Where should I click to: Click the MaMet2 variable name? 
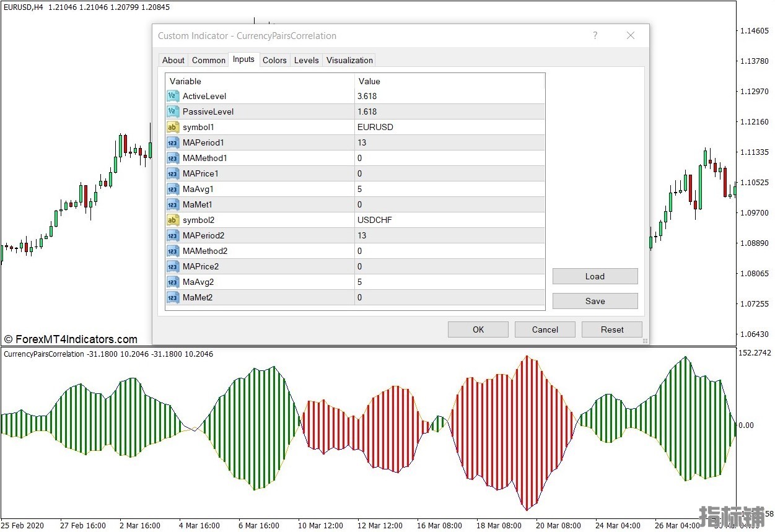pos(198,297)
